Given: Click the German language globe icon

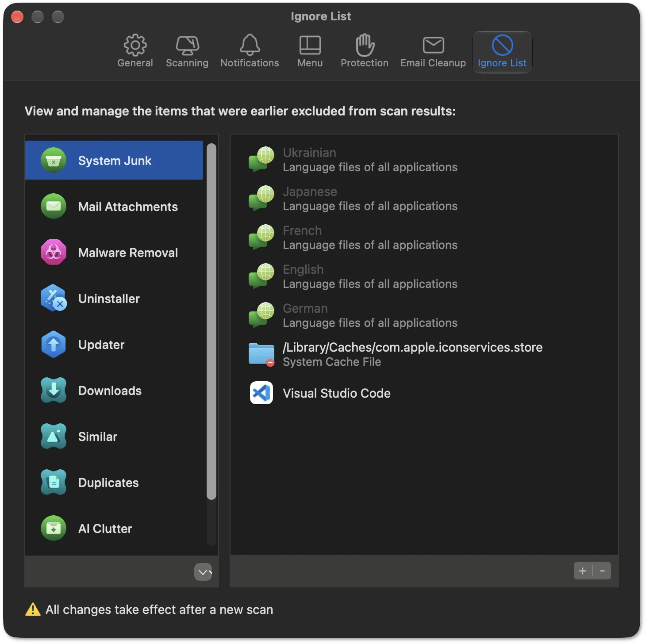Looking at the screenshot, I should (261, 315).
